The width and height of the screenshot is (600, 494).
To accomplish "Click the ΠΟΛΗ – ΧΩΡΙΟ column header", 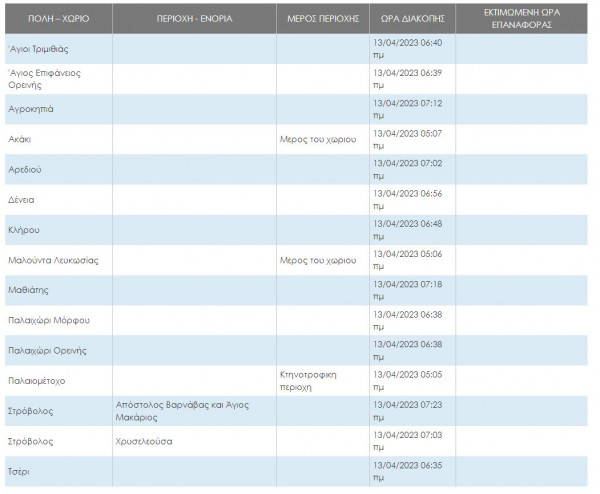I will [x=59, y=19].
